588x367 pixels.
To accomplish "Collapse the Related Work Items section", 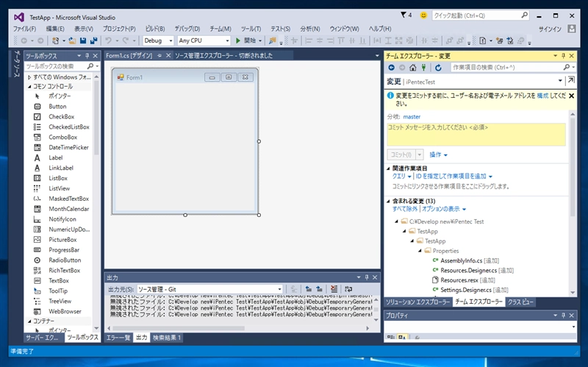I will pos(389,168).
